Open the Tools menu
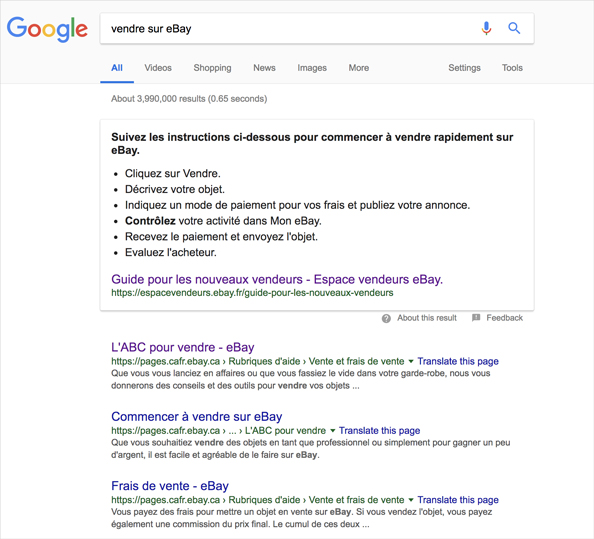The width and height of the screenshot is (594, 539). (x=512, y=68)
